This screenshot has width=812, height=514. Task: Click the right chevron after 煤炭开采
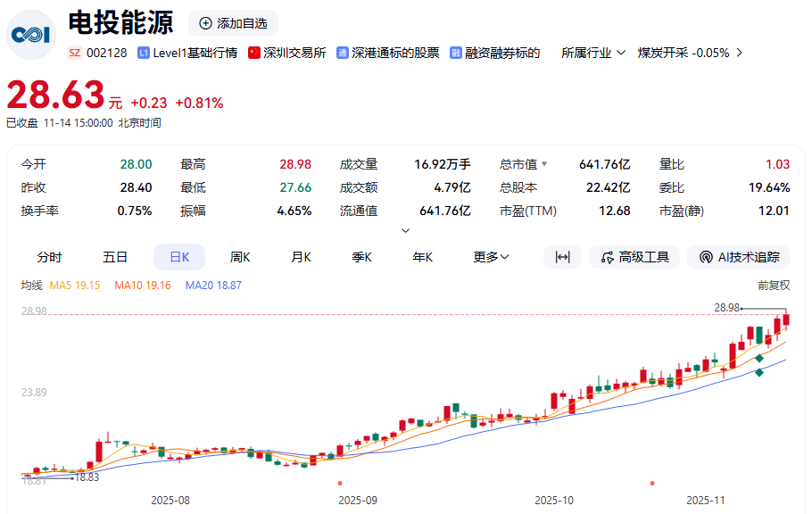[x=739, y=53]
